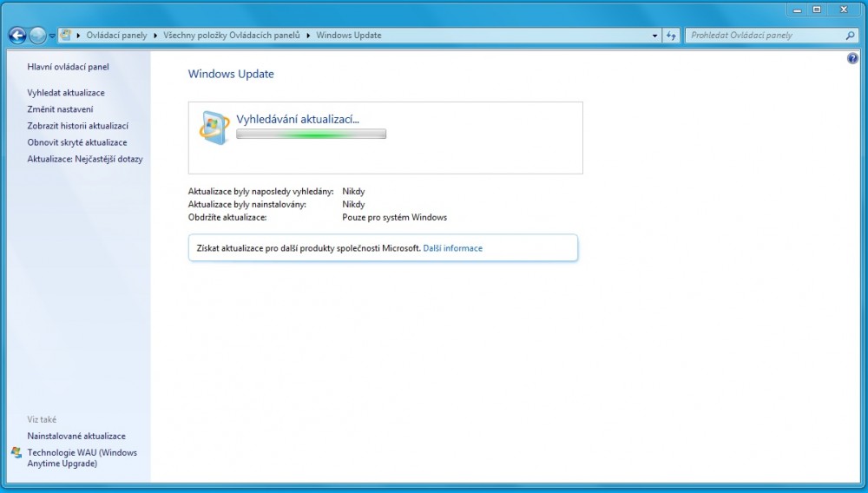
Task: Focus the 'Prohledat Ovládací panely' search field
Action: pyautogui.click(x=764, y=36)
